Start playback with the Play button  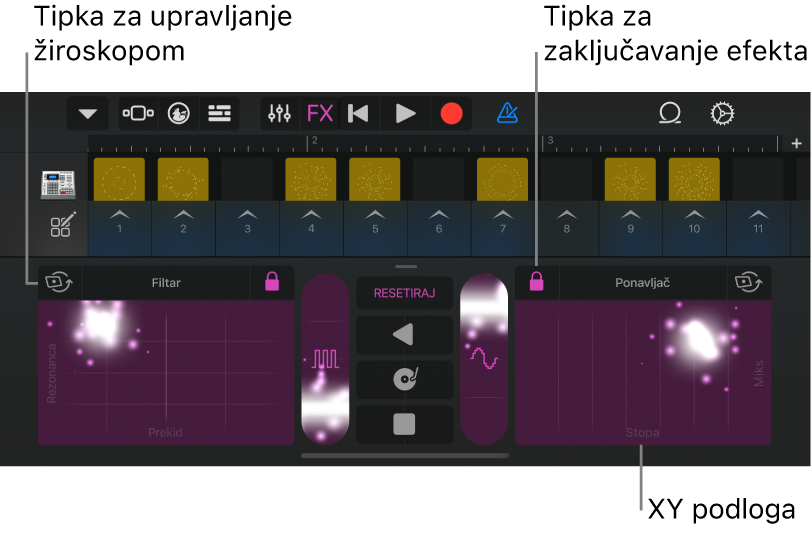[x=405, y=113]
